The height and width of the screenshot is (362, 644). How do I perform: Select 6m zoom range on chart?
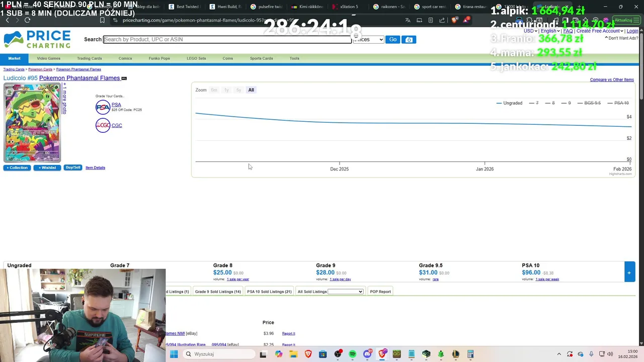[214, 90]
